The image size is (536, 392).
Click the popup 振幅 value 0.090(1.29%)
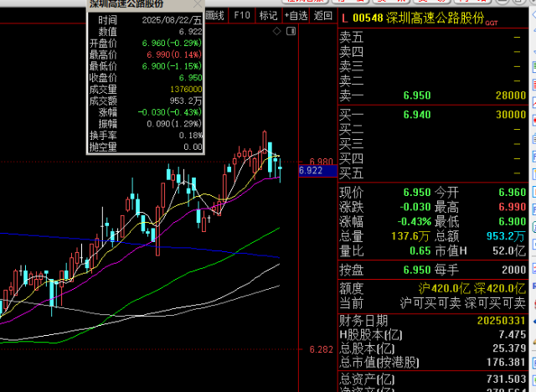[x=174, y=124]
